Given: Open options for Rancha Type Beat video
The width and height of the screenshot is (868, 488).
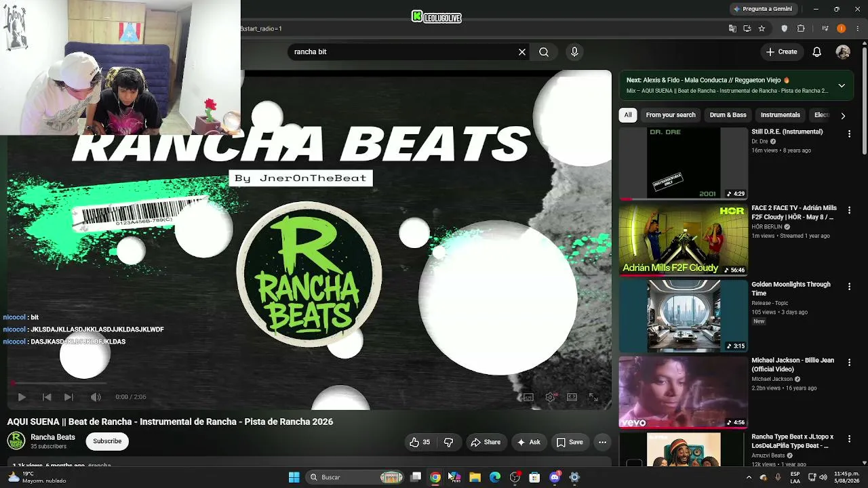Looking at the screenshot, I should (849, 440).
